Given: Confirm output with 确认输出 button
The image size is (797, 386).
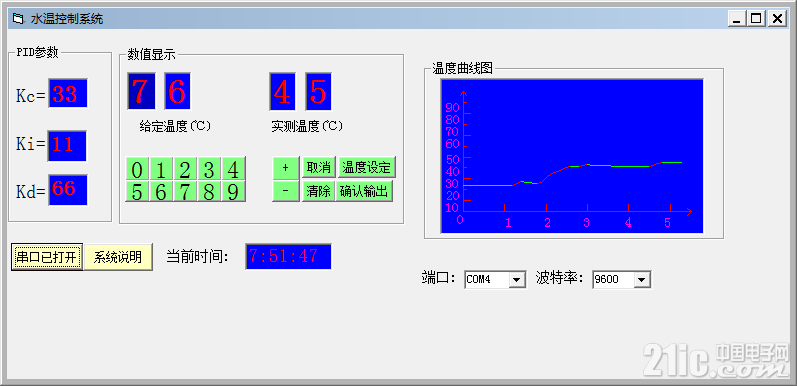Looking at the screenshot, I should [364, 191].
